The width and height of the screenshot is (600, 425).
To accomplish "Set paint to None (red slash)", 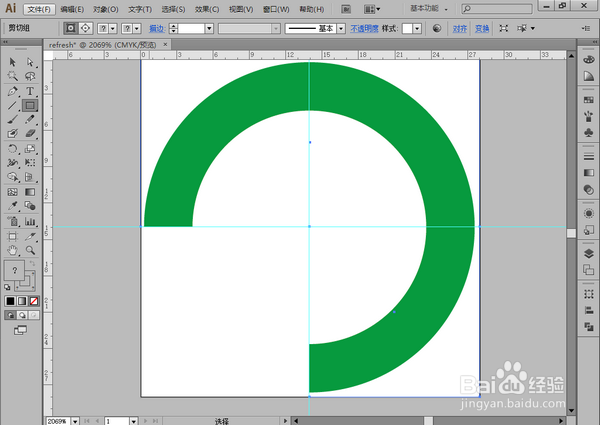I will tap(34, 301).
